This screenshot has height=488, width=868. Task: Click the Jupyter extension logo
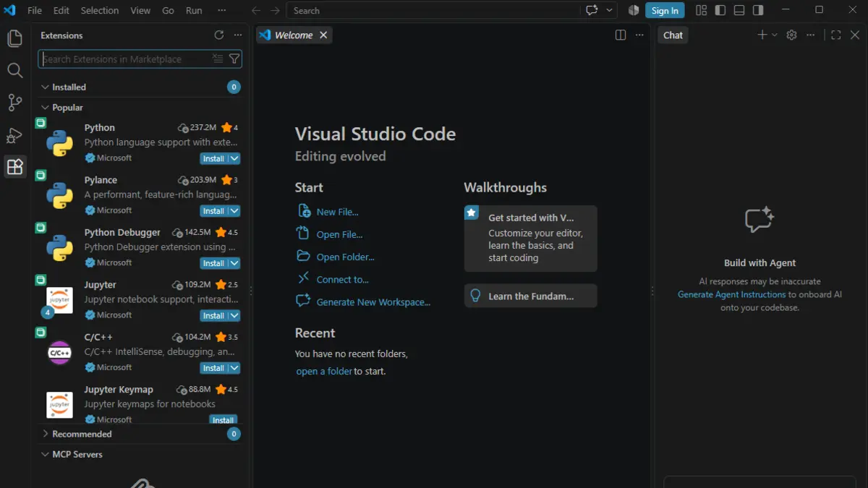click(x=59, y=300)
